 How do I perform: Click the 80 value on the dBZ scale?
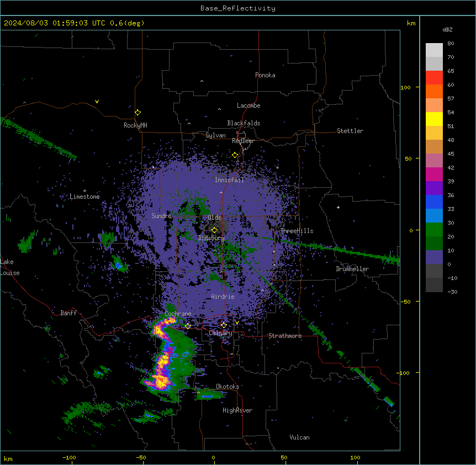click(451, 44)
